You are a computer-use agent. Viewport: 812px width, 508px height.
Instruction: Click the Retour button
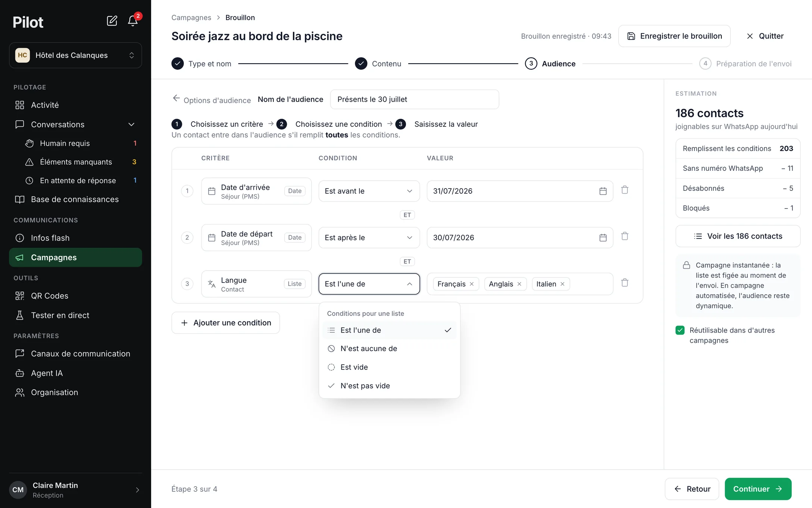692,489
